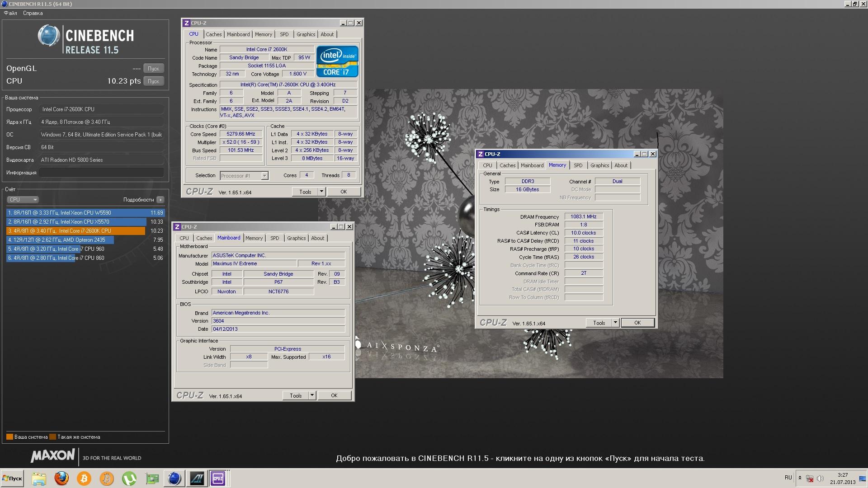Select the Xeon W5590 ranking row
The image size is (868, 488).
pyautogui.click(x=85, y=213)
